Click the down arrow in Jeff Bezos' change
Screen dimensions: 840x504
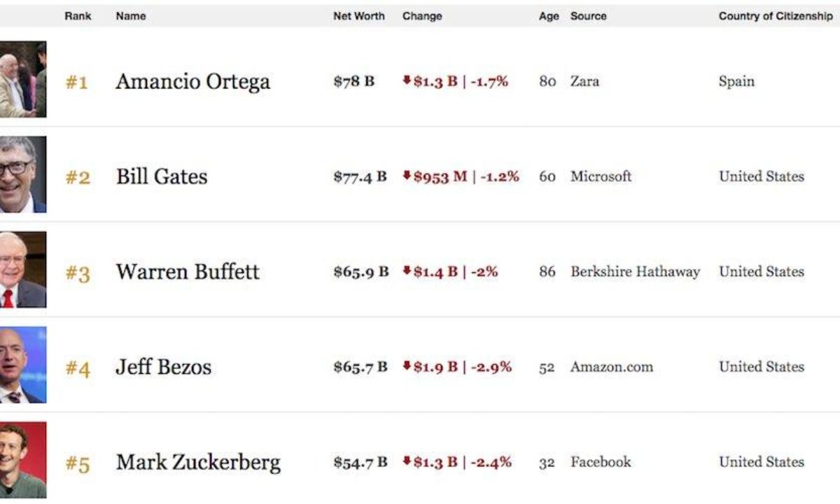click(x=407, y=366)
